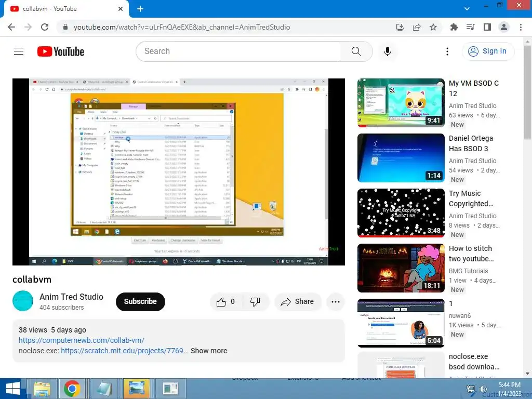Close the collabvm YouTube tab
The height and width of the screenshot is (399, 532).
pos(121,9)
